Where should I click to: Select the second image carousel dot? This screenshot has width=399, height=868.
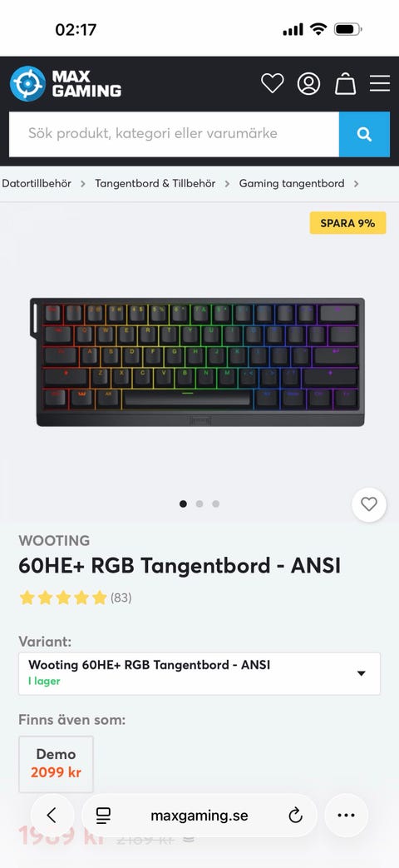(199, 503)
